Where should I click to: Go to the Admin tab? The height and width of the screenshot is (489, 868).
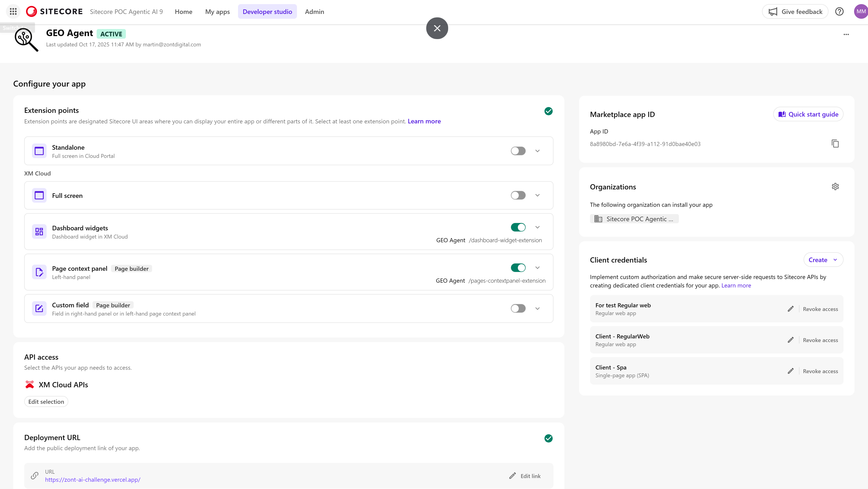[314, 11]
